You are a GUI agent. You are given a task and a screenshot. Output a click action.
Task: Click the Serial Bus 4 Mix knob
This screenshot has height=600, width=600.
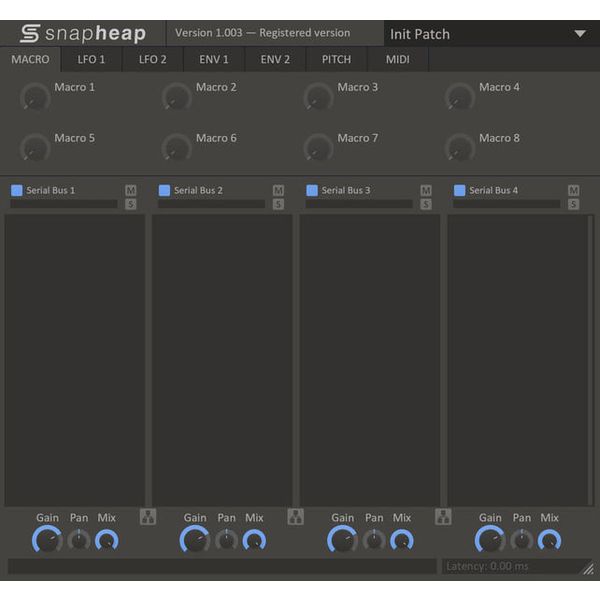549,540
